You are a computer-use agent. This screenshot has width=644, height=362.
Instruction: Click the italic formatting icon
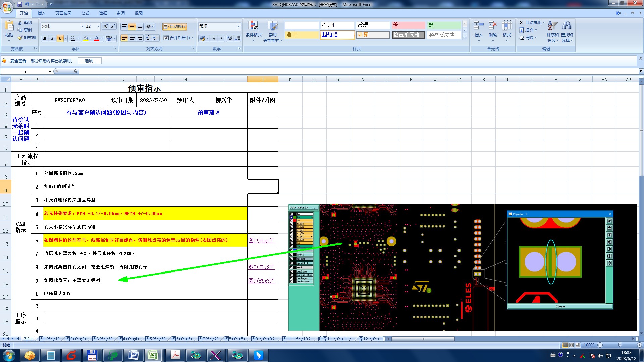pos(52,38)
